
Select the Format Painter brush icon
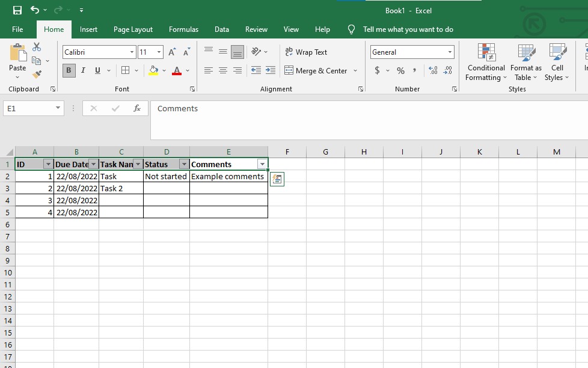[x=37, y=74]
